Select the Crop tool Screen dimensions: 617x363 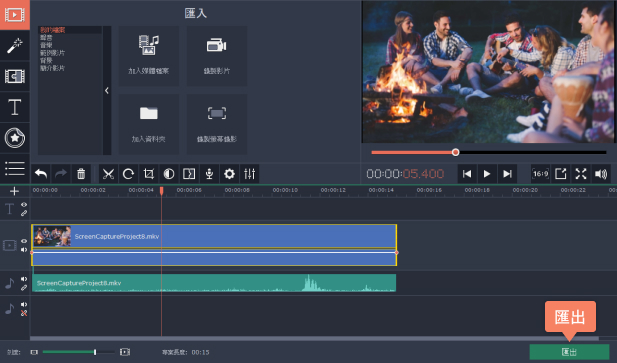coord(149,174)
